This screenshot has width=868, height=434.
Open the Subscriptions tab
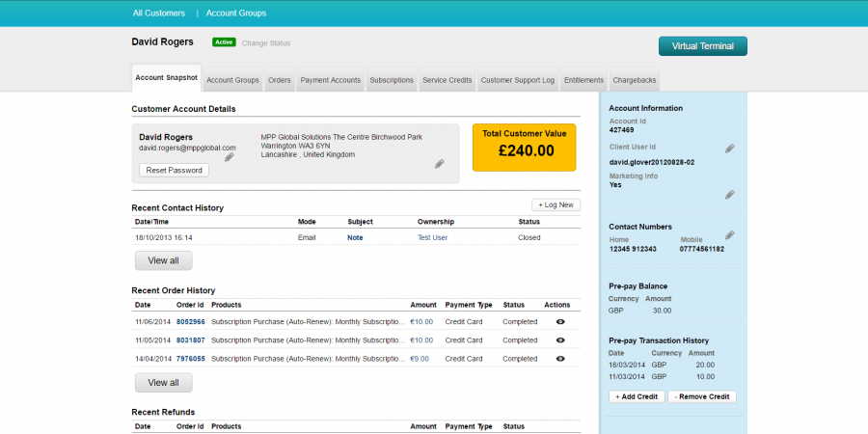[392, 80]
